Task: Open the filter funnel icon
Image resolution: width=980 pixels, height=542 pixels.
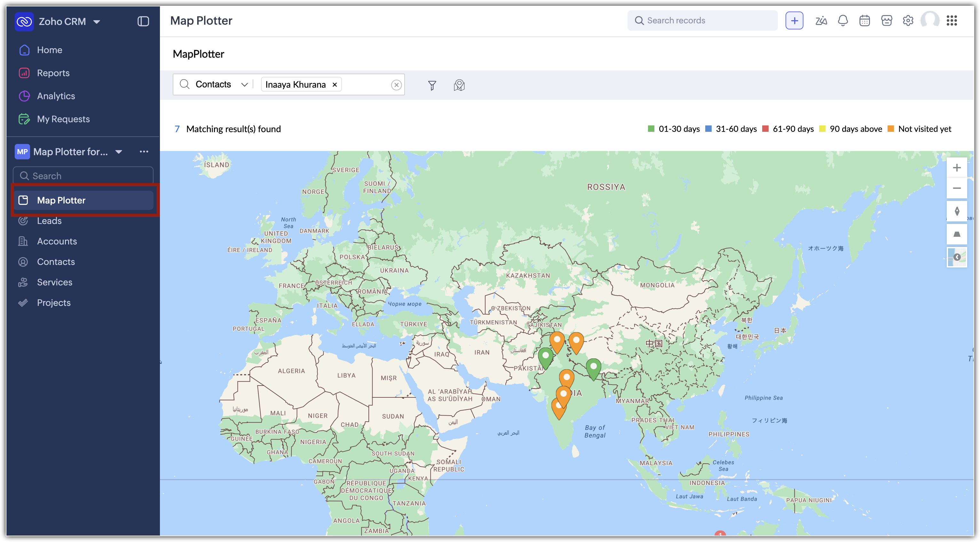Action: pos(432,85)
